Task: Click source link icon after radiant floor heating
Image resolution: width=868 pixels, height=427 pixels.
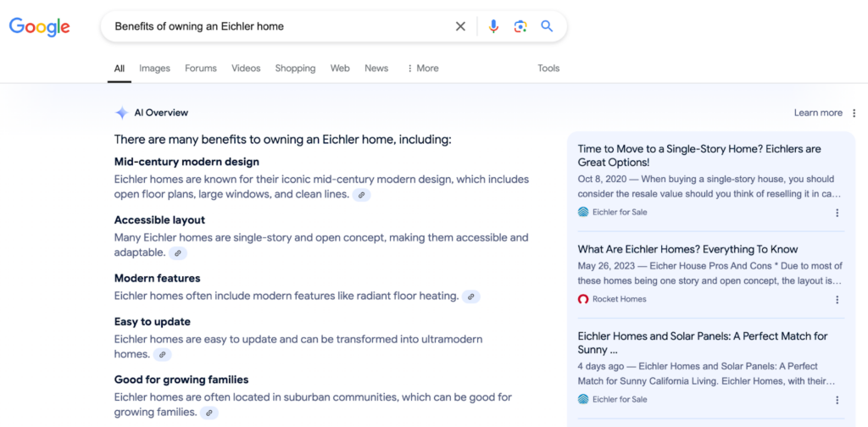Action: tap(471, 297)
